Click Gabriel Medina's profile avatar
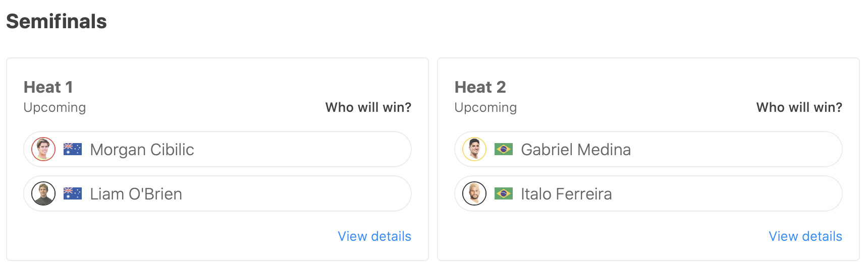Screen dimensions: 868x266 click(474, 149)
